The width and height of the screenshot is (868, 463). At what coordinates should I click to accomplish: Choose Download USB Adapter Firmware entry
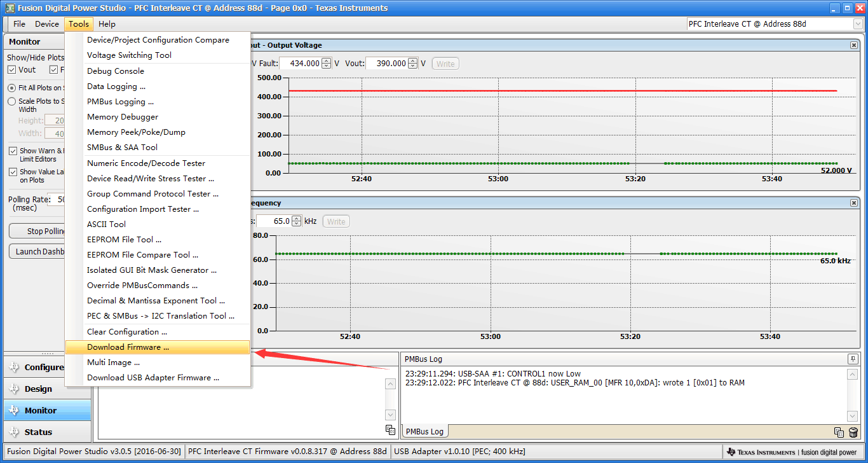[158, 378]
